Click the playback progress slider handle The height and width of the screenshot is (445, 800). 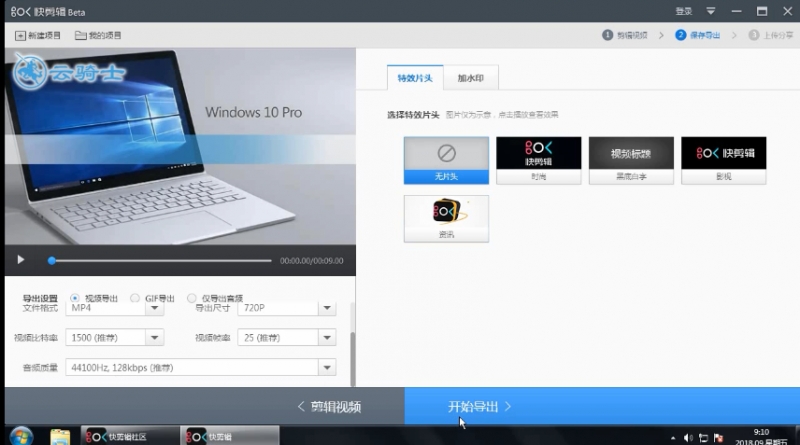click(x=52, y=261)
